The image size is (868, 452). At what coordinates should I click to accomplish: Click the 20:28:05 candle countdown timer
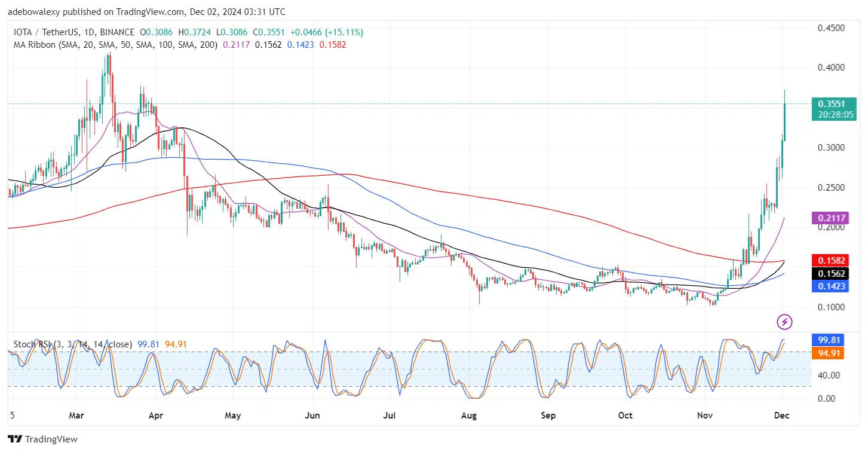click(833, 114)
